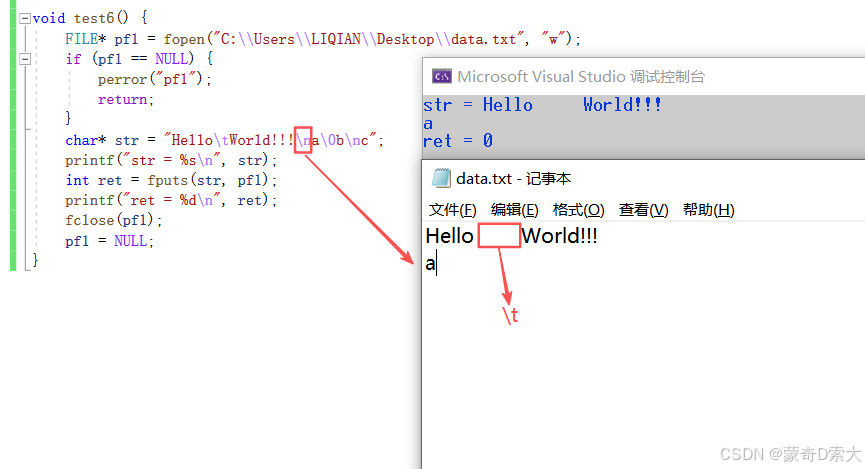Click the 'ret = 0' console output line
The width and height of the screenshot is (865, 469).
point(458,141)
